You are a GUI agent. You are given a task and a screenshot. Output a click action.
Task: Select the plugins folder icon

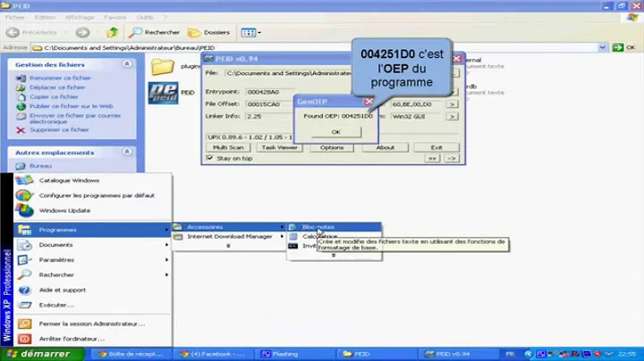(163, 66)
